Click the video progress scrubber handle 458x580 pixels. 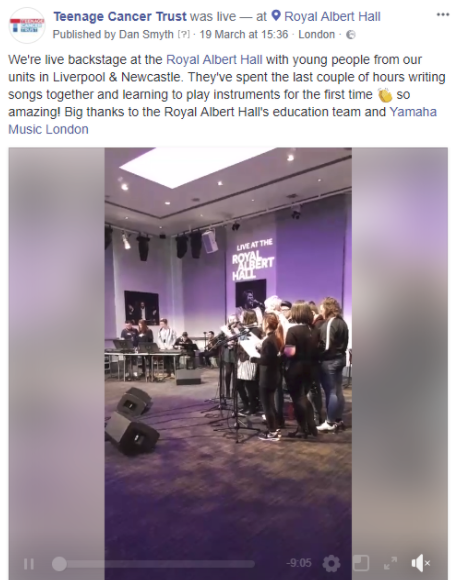click(x=59, y=564)
